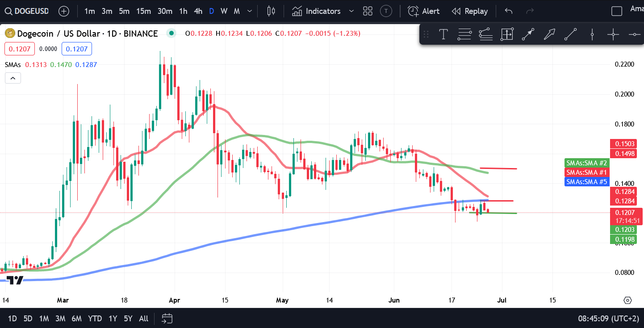Set the All date range
The height and width of the screenshot is (328, 644).
pos(143,319)
